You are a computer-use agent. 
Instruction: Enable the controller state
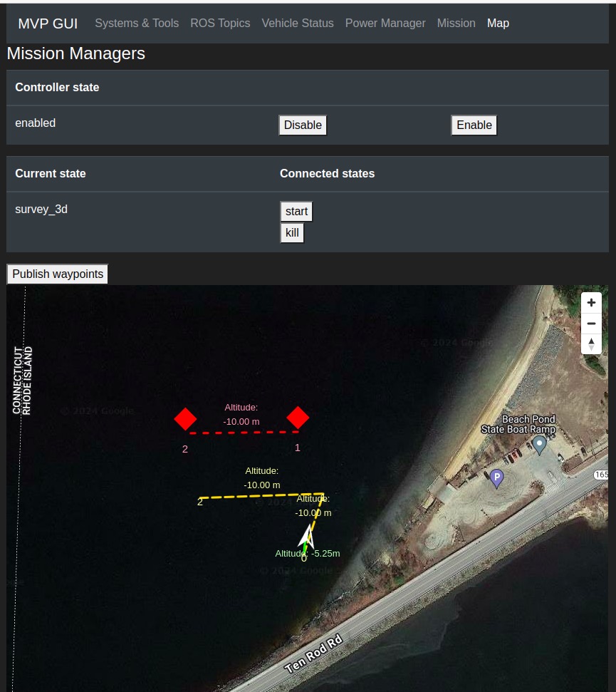474,125
